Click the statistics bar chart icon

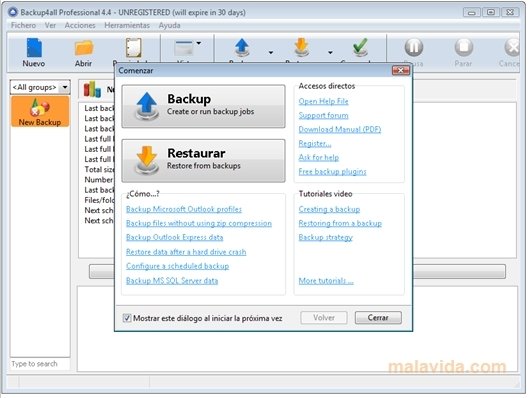92,89
